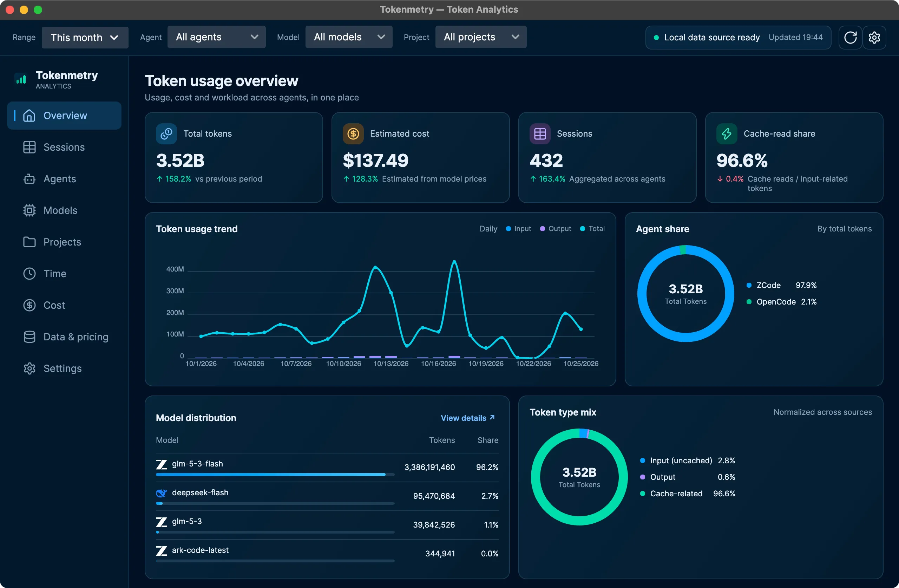Open the Data & pricing sidebar page
Viewport: 899px width, 588px height.
click(64, 337)
